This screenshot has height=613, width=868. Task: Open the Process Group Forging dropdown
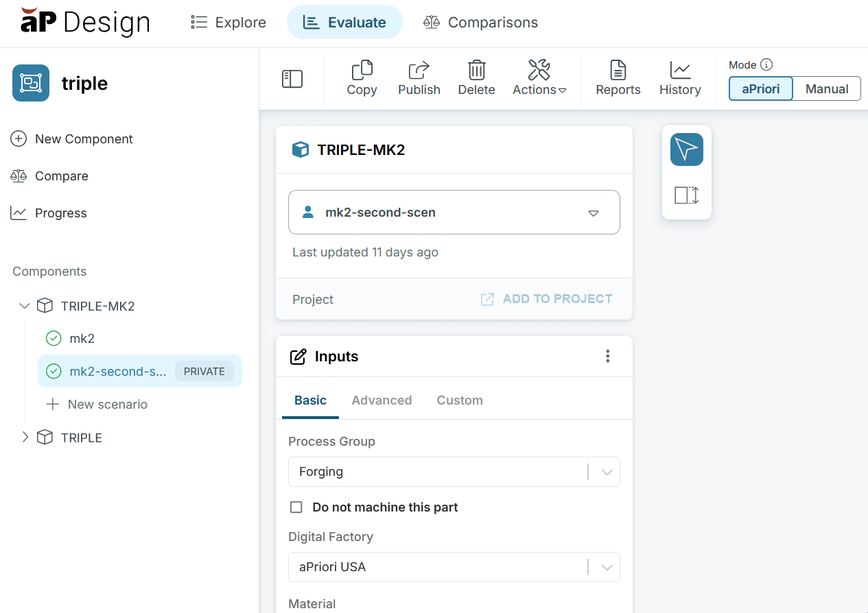(x=454, y=472)
